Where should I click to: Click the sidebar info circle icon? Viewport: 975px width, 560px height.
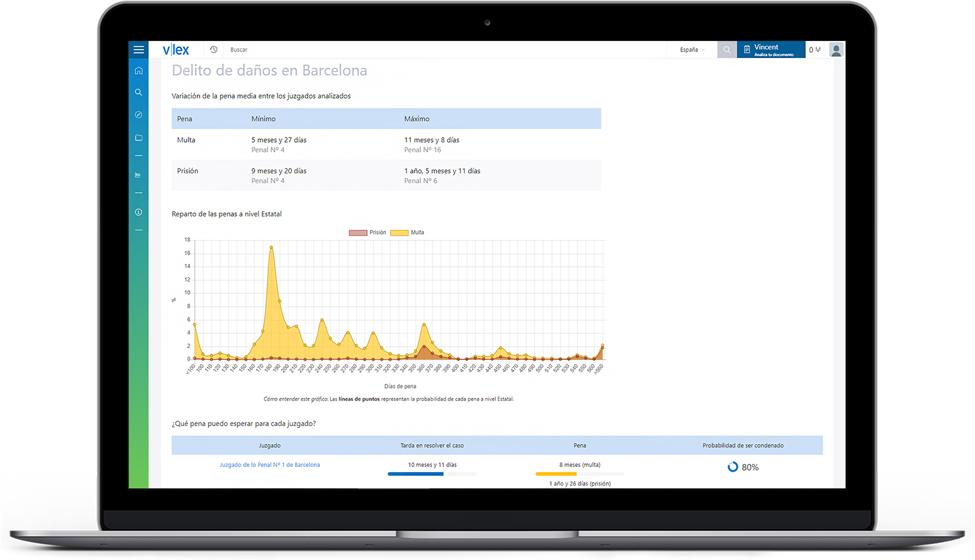tap(139, 212)
